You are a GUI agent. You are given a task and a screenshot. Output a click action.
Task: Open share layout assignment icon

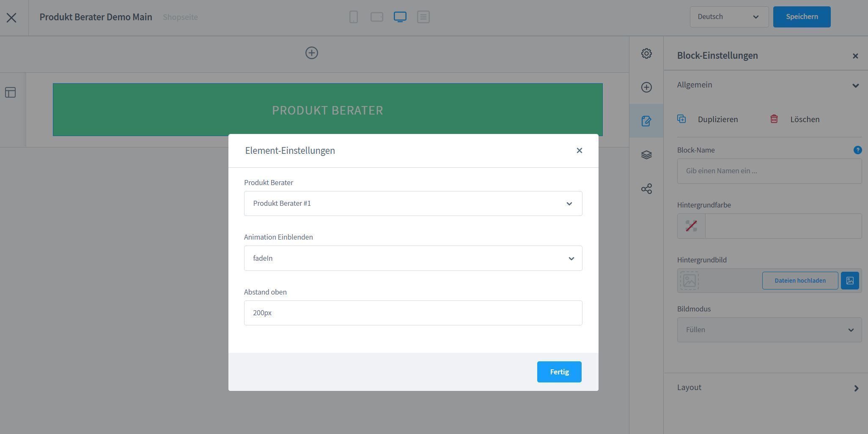click(646, 189)
